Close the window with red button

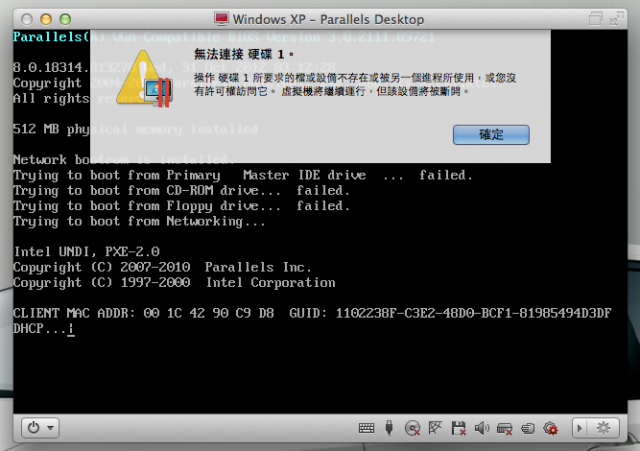pos(27,19)
